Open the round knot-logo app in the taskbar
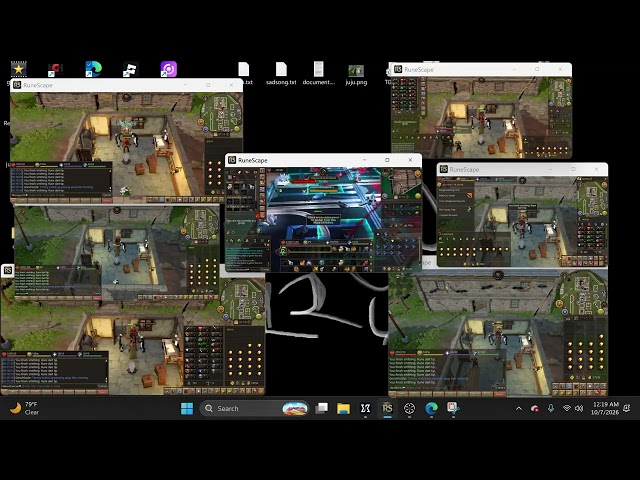The height and width of the screenshot is (480, 640). click(409, 408)
